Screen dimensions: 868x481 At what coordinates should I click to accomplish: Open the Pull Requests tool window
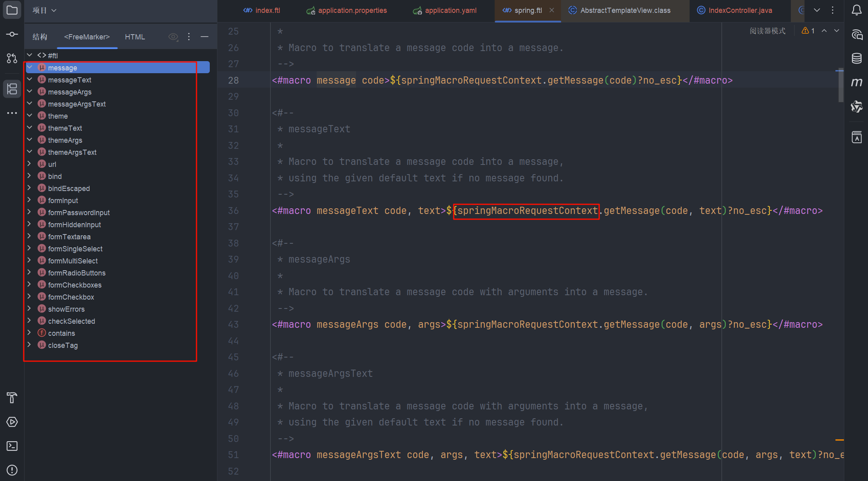tap(12, 58)
